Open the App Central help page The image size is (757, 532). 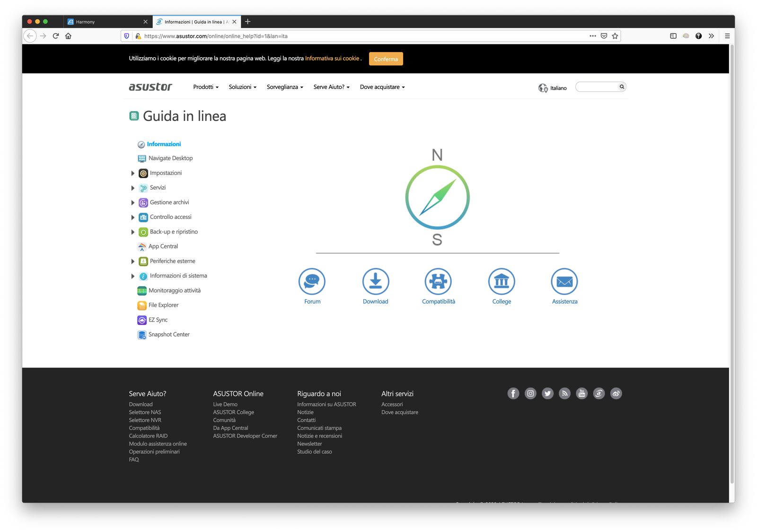(x=163, y=247)
